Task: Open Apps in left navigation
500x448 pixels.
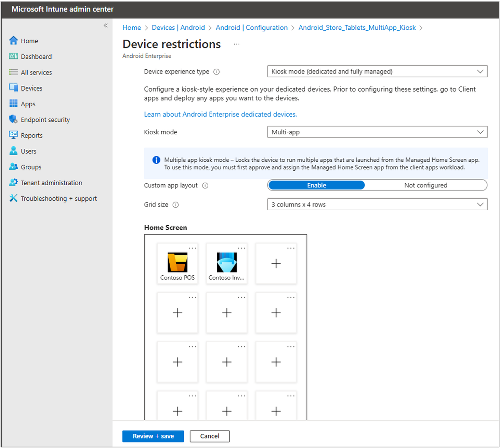Action: 28,104
